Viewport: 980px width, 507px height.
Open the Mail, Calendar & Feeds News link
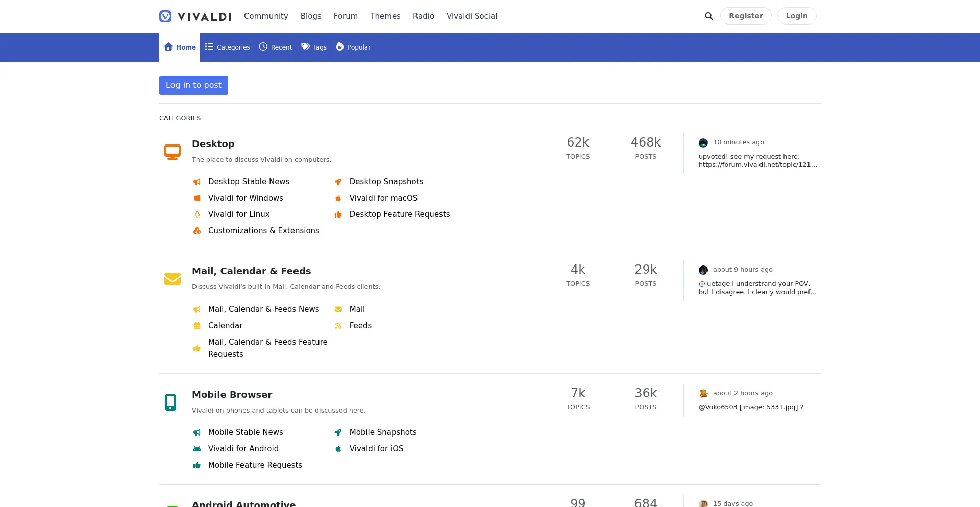264,309
